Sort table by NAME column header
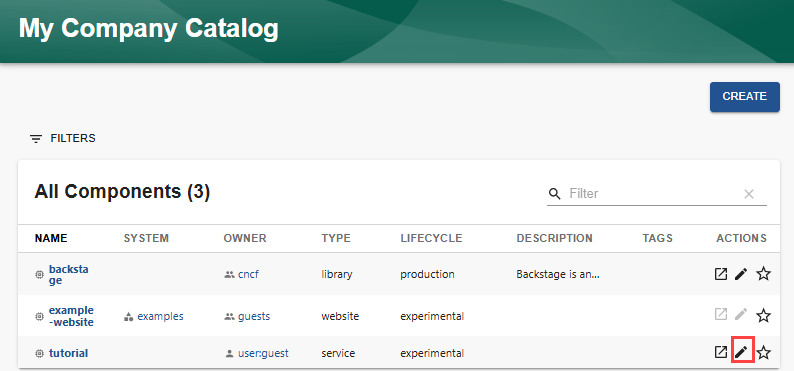794x371 pixels. click(x=51, y=238)
